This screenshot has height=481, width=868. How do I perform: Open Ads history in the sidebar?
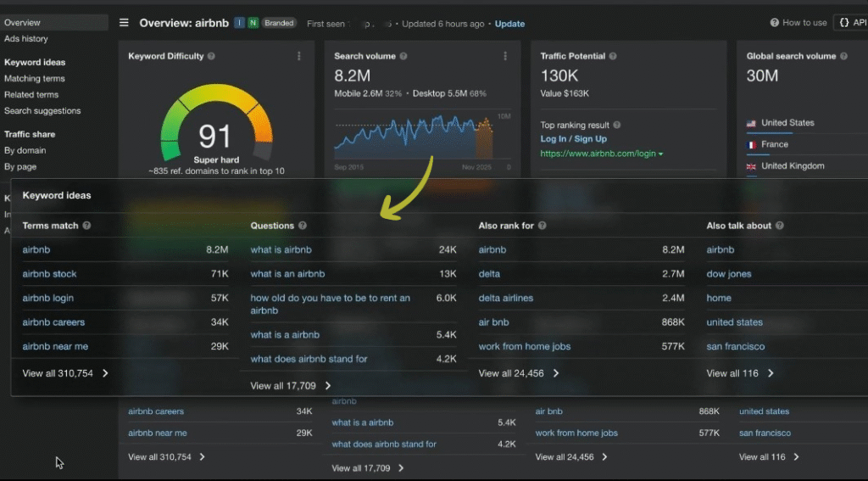pos(26,39)
